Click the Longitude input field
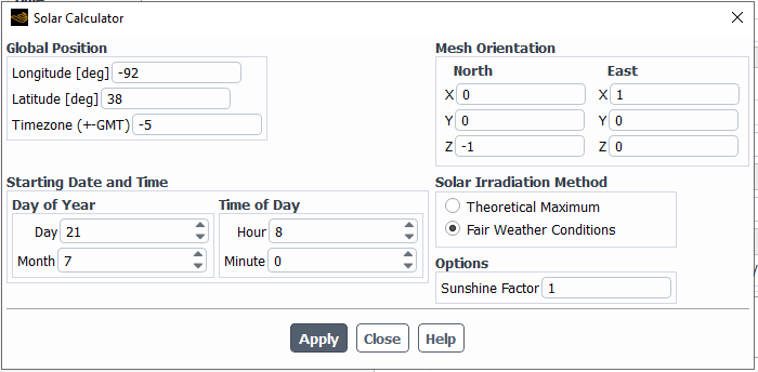The width and height of the screenshot is (758, 372). (176, 73)
